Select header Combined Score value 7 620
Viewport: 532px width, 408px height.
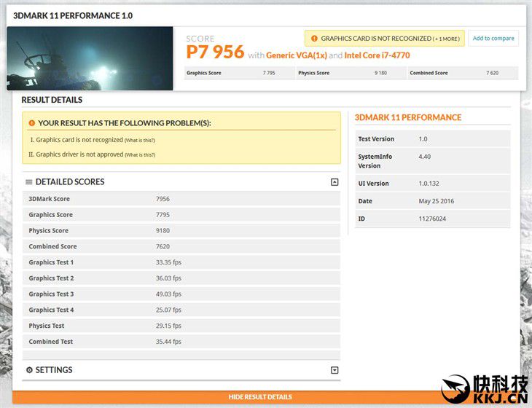pos(492,73)
